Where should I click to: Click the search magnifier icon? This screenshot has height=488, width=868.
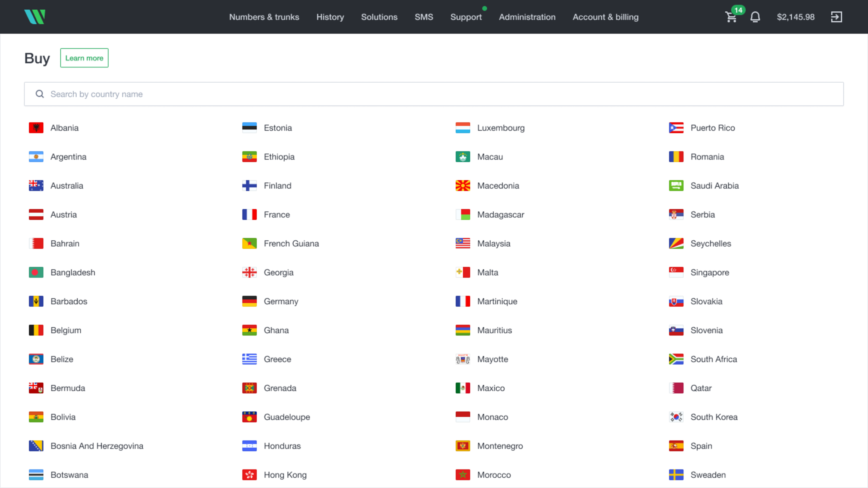click(40, 94)
